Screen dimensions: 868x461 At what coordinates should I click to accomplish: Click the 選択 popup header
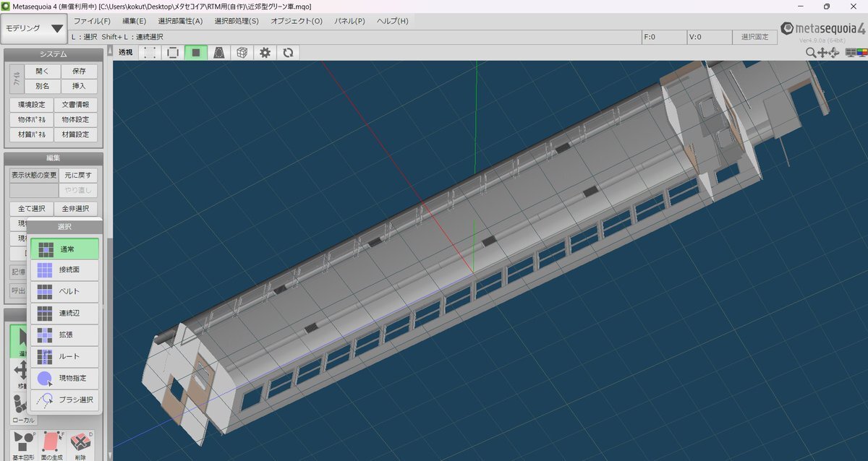[64, 228]
